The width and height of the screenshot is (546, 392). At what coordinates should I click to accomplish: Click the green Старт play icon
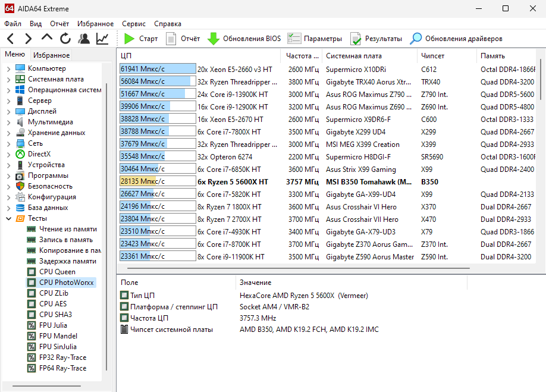(129, 39)
